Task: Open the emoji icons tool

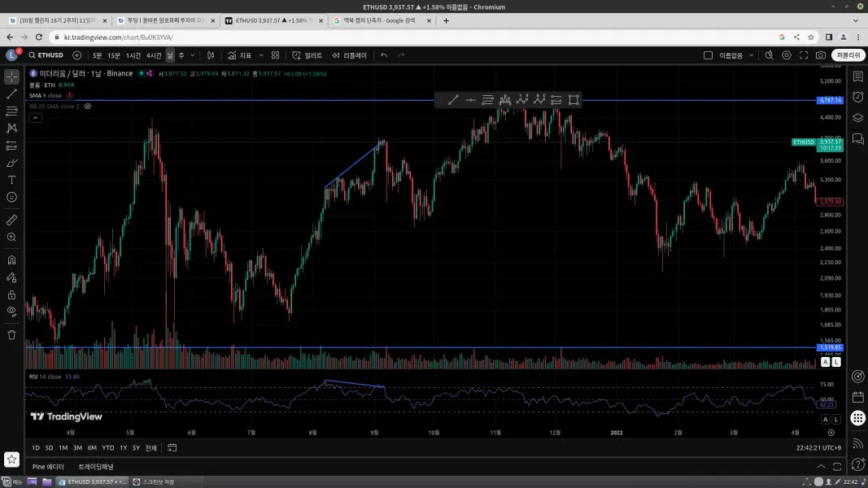Action: pyautogui.click(x=11, y=197)
